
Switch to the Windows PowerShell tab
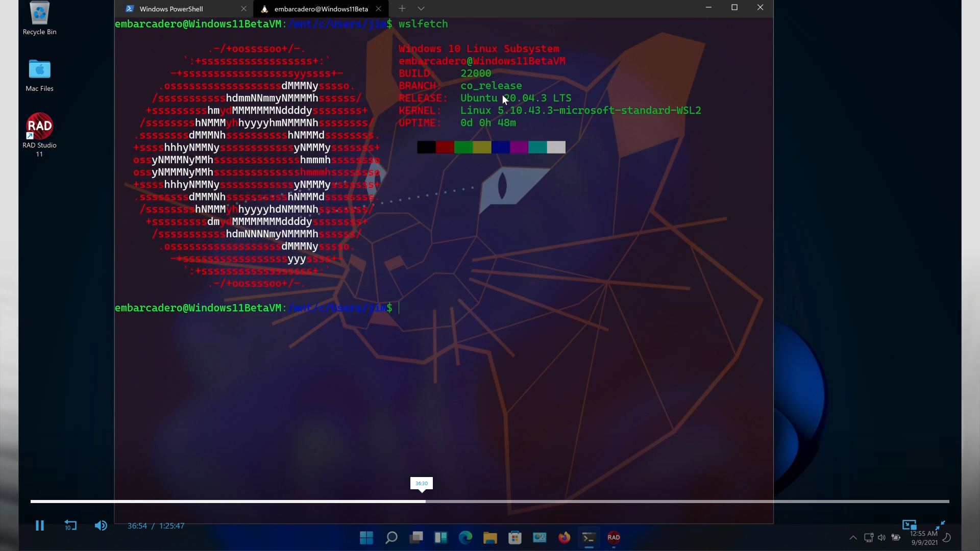point(171,9)
